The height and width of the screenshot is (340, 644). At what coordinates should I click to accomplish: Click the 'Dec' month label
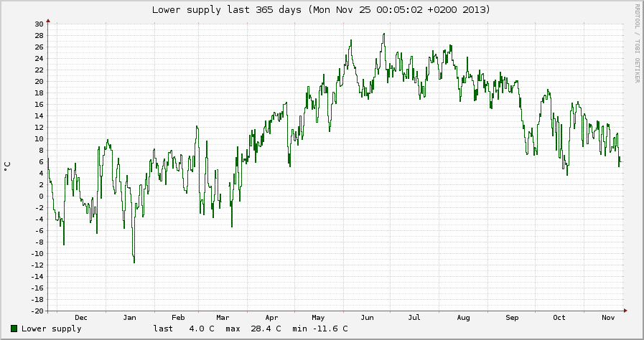tap(81, 318)
